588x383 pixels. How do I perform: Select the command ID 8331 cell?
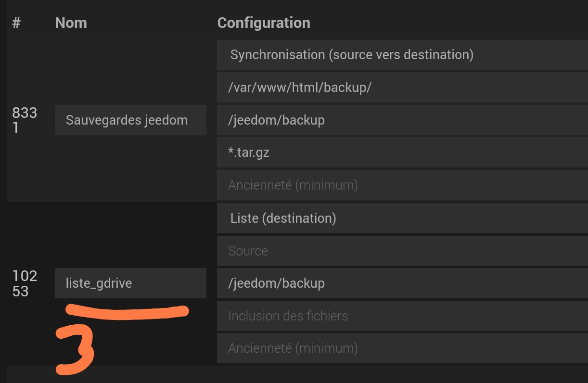click(x=24, y=120)
